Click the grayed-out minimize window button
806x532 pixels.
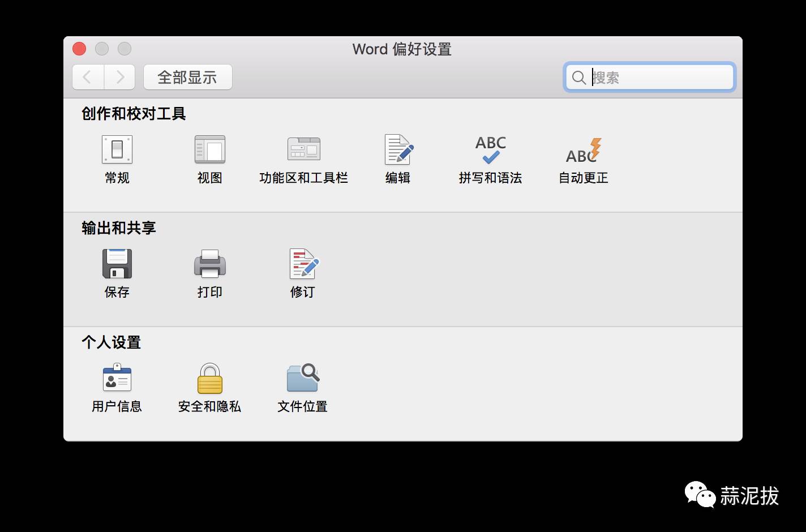(x=102, y=49)
